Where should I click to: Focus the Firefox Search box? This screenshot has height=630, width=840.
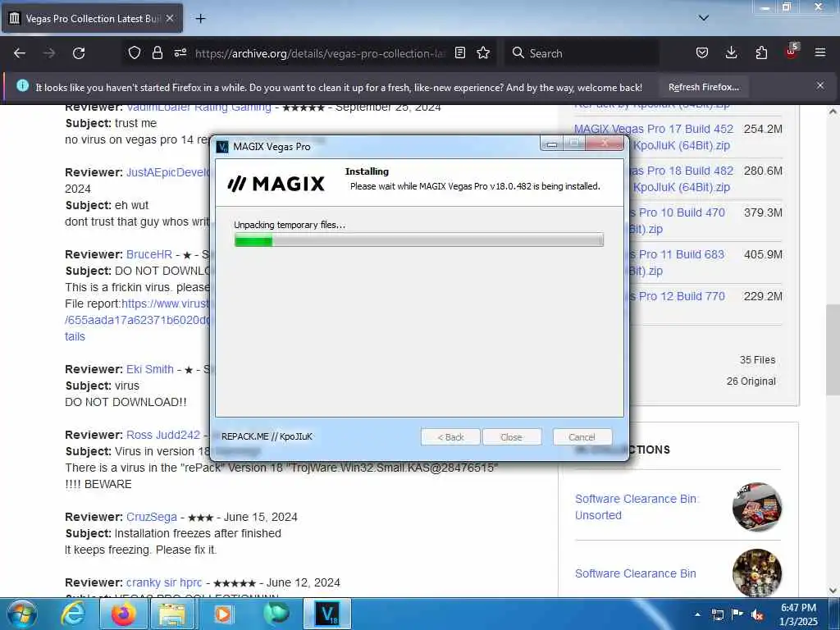(x=582, y=53)
